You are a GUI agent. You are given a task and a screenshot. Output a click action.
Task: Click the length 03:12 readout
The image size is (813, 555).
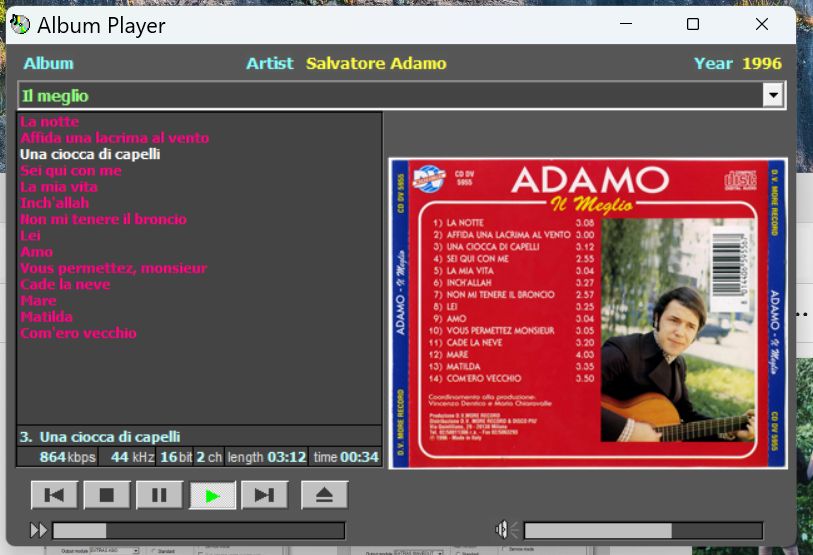pyautogui.click(x=267, y=457)
